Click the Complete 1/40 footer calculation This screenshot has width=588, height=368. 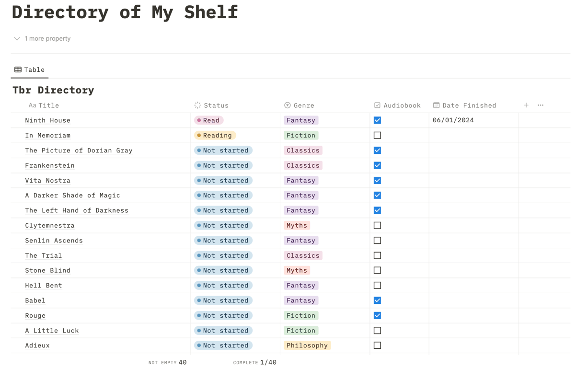click(255, 362)
